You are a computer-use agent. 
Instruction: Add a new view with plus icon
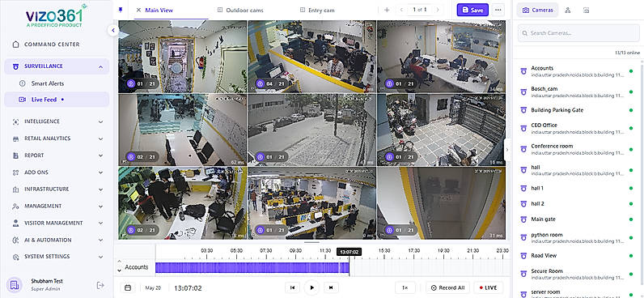point(387,10)
